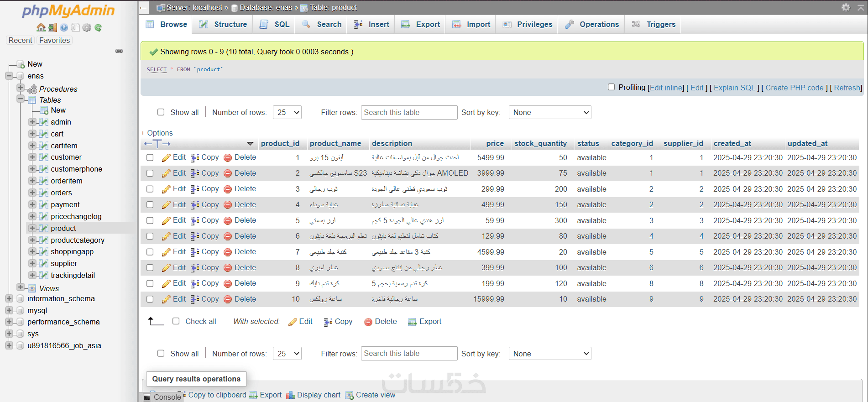The height and width of the screenshot is (402, 868).
Task: Click the orders table icon in tree
Action: tap(44, 193)
